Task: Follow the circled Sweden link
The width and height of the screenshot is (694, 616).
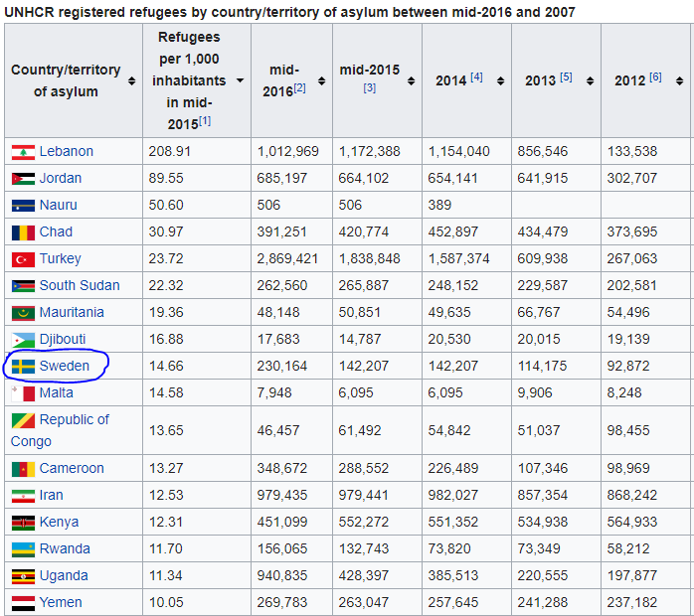Action: pos(65,366)
